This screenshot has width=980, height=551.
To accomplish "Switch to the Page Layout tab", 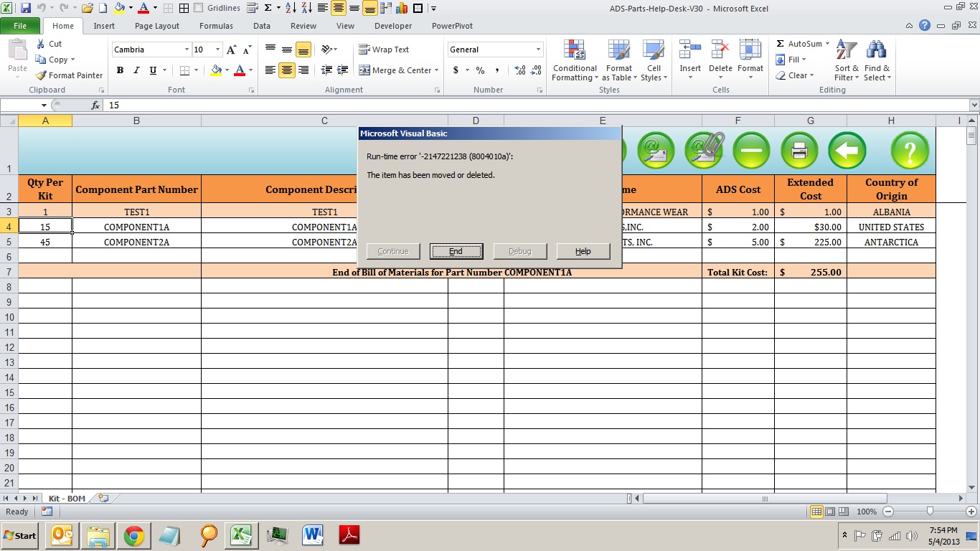I will pos(157,26).
